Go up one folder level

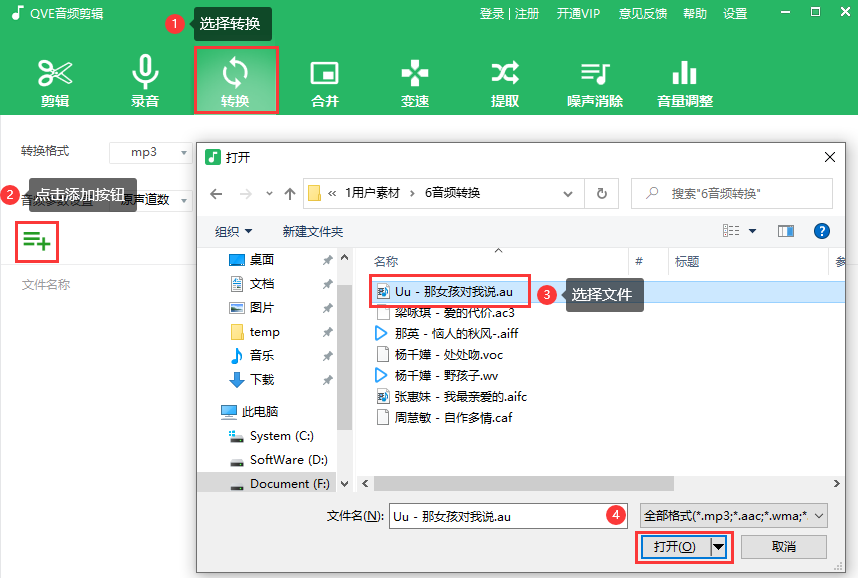click(290, 194)
